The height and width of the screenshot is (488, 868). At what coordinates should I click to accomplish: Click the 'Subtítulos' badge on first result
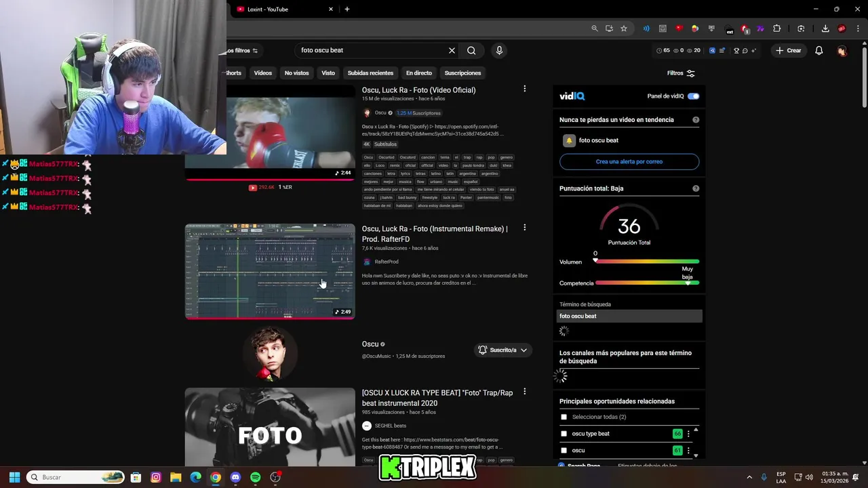(x=385, y=144)
